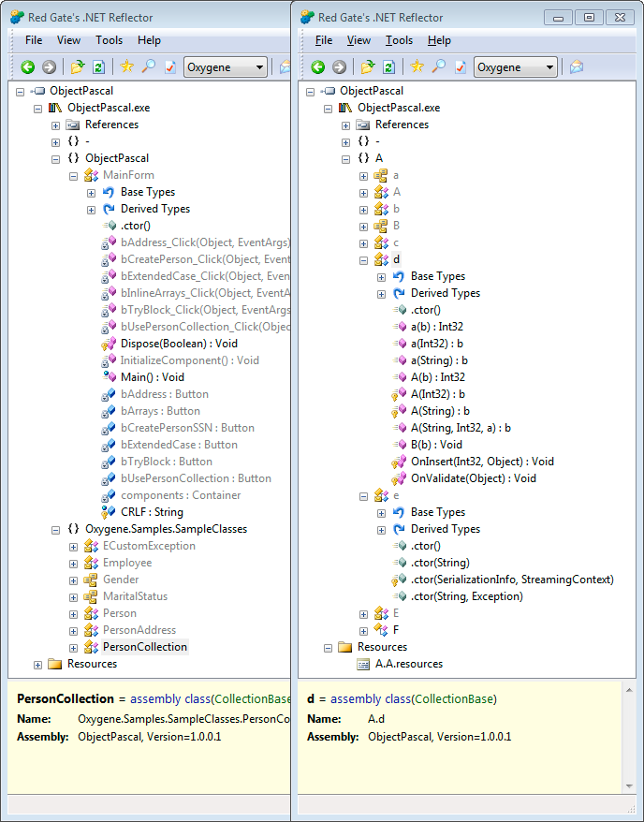The width and height of the screenshot is (644, 822).
Task: Click the Base Types icon under MainForm
Action: [x=109, y=192]
